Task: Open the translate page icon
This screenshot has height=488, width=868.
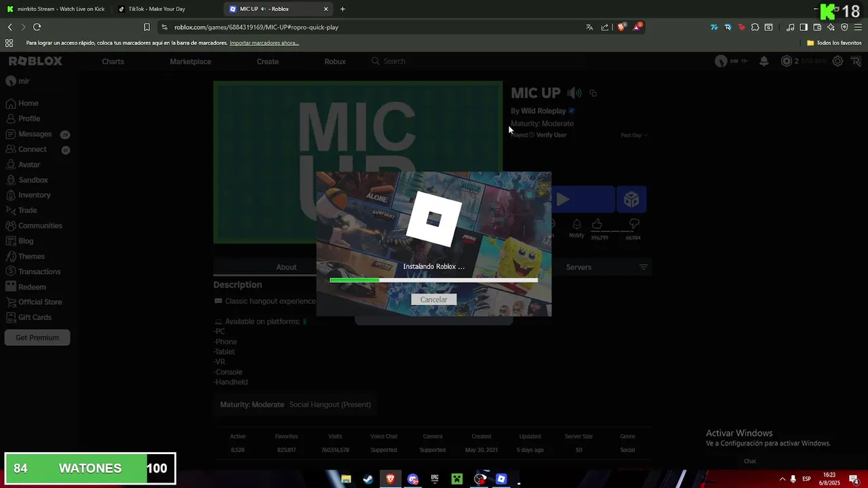Action: coord(589,27)
